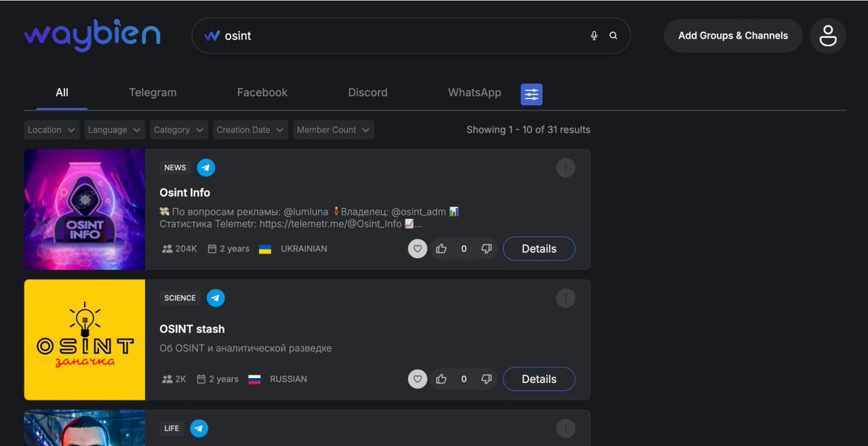Switch to the Telegram tab
Screen dimensions: 868x446
click(x=153, y=93)
